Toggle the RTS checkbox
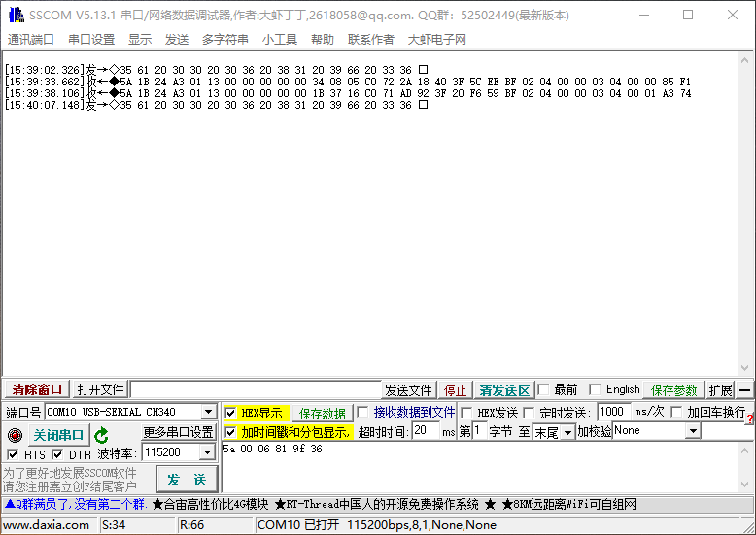756x535 pixels. pyautogui.click(x=13, y=454)
